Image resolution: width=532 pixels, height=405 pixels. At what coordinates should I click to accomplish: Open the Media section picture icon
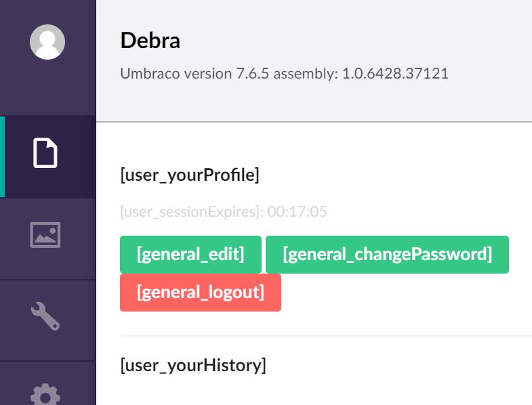point(45,235)
